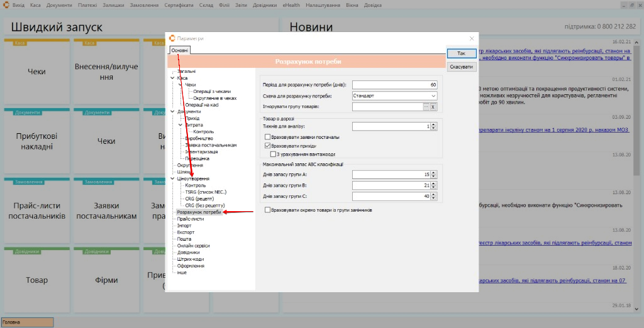Click the Головна tab in the status bar

[x=27, y=322]
